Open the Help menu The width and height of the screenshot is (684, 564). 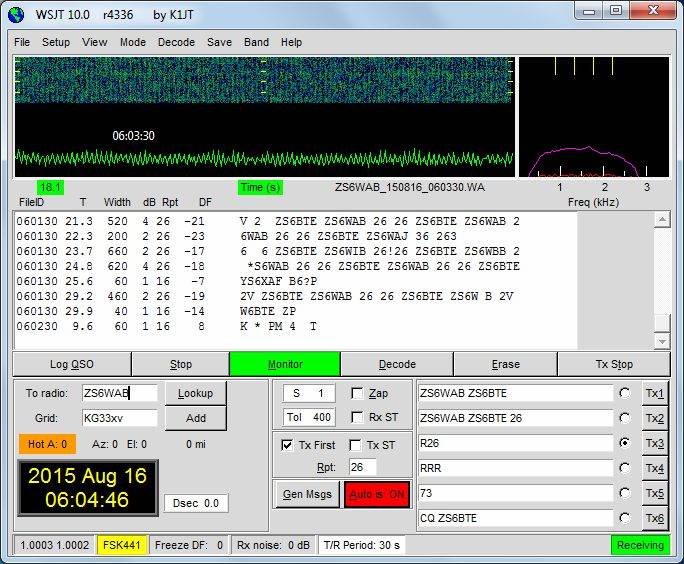point(291,42)
